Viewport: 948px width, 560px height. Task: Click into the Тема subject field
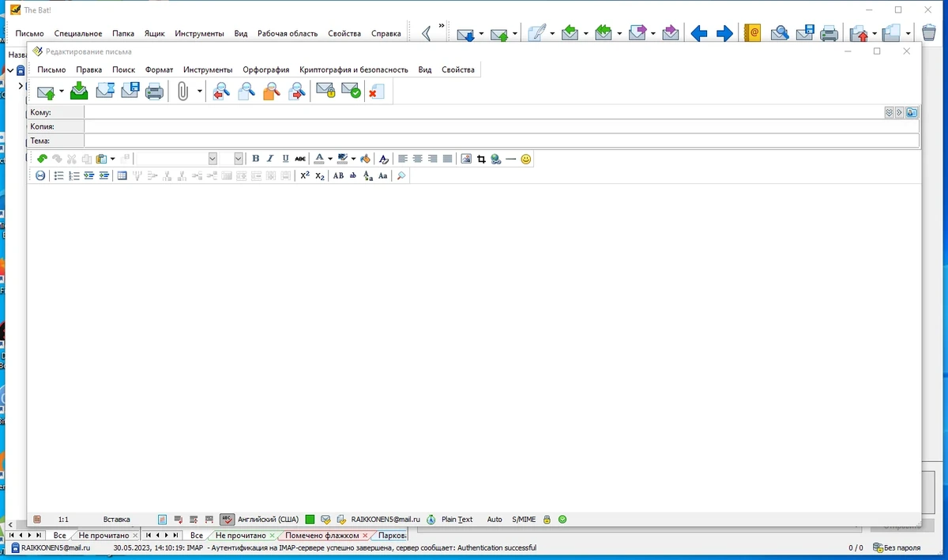coord(502,141)
